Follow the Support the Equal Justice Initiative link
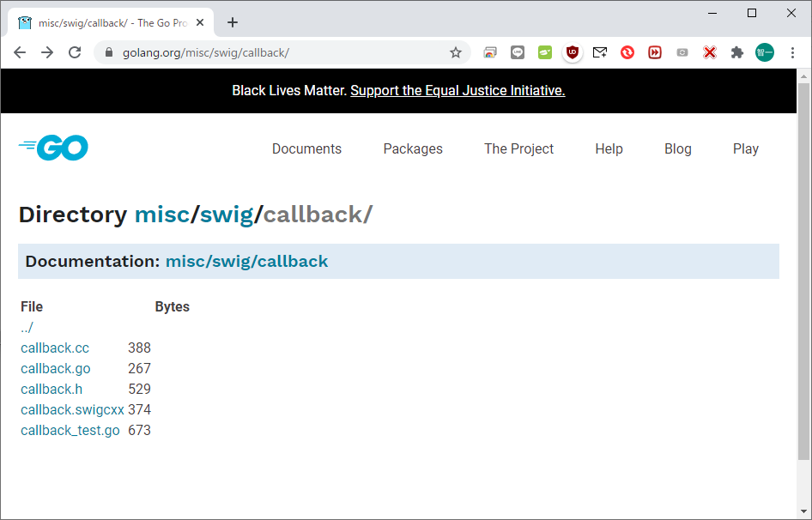The image size is (812, 520). point(458,90)
